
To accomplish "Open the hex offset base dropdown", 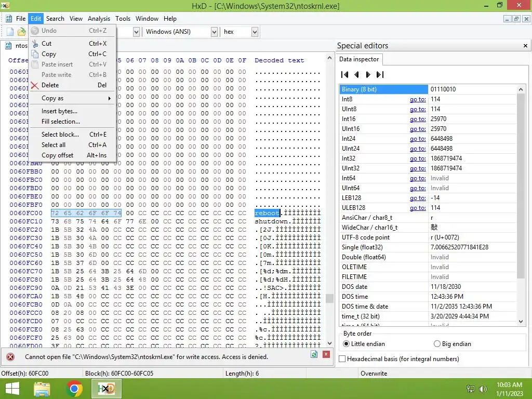I will coord(255,32).
